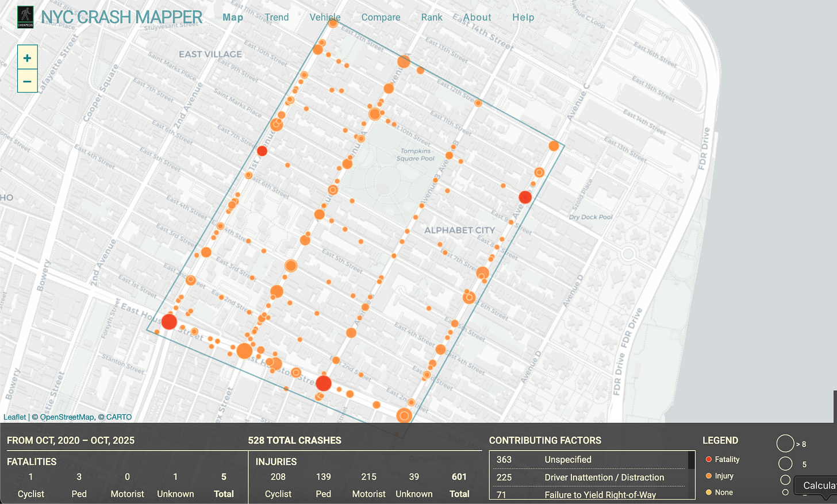The width and height of the screenshot is (837, 504).
Task: Go to the Compare tab
Action: (x=381, y=17)
